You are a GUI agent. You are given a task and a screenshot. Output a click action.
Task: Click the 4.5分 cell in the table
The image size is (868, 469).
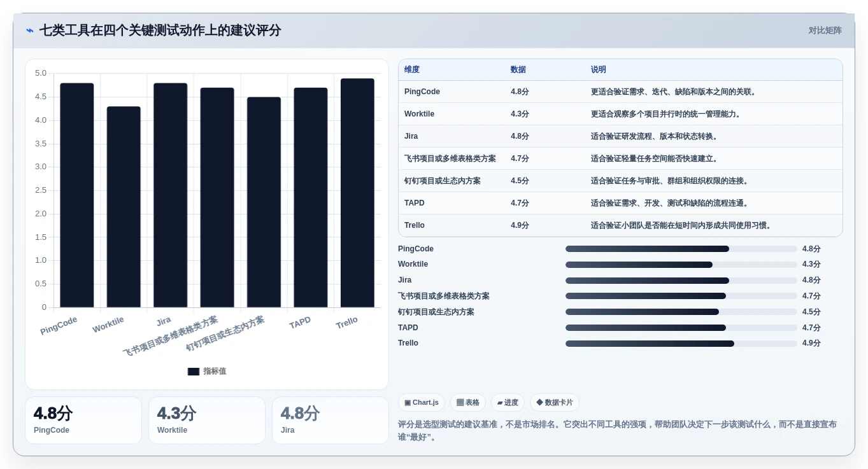520,181
